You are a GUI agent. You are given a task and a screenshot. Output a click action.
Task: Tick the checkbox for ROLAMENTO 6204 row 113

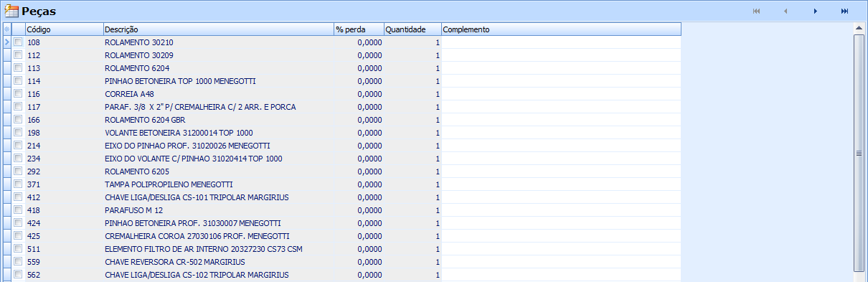click(x=18, y=68)
